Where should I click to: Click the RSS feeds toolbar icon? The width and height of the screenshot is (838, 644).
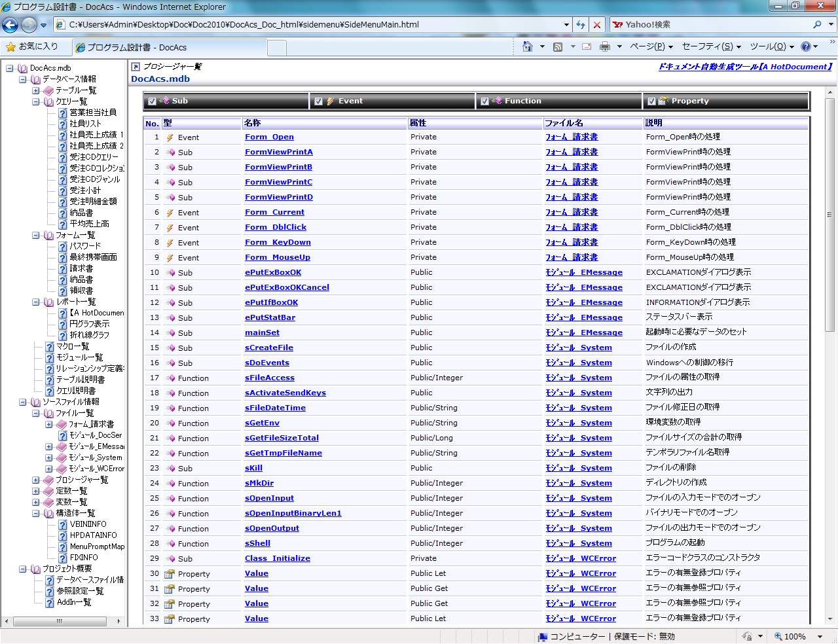coord(558,46)
